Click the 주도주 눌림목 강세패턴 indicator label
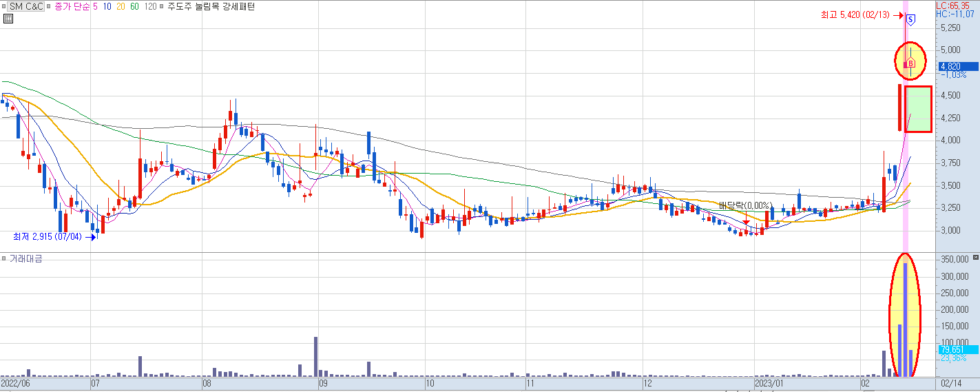 [x=211, y=6]
